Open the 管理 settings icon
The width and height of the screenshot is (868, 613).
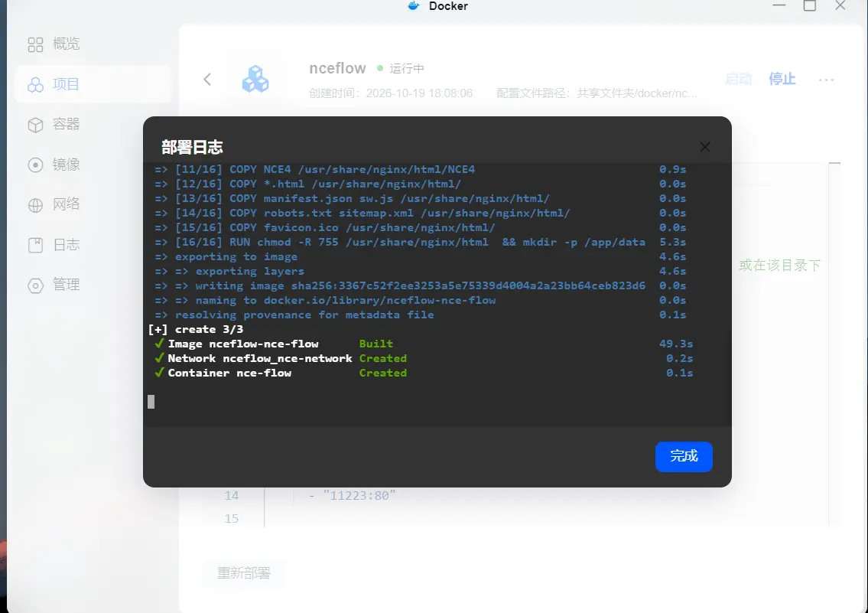coord(35,285)
